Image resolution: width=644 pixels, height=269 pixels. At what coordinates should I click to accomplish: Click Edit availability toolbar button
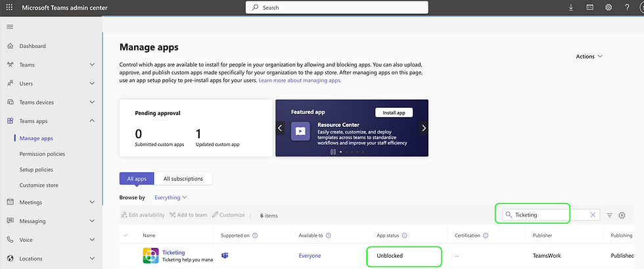[143, 215]
